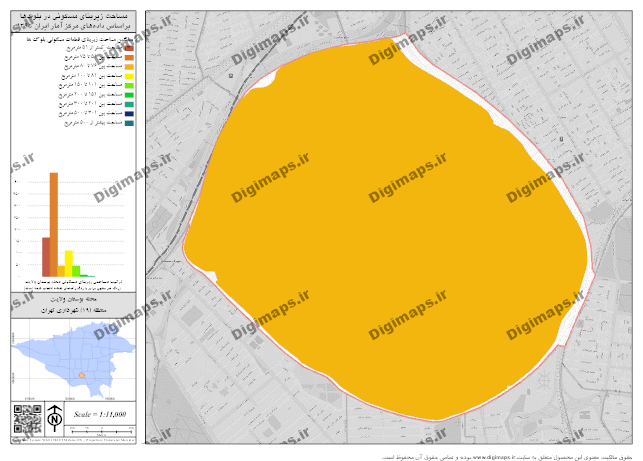Viewport: 643px width, 461px height.
Task: Select the yellow bar in the bar chart
Action: tap(69, 264)
